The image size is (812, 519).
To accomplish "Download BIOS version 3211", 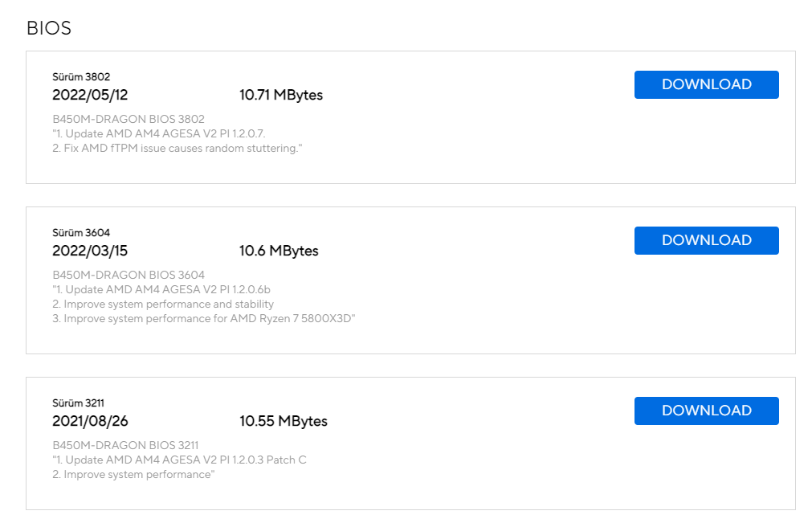I will point(706,411).
